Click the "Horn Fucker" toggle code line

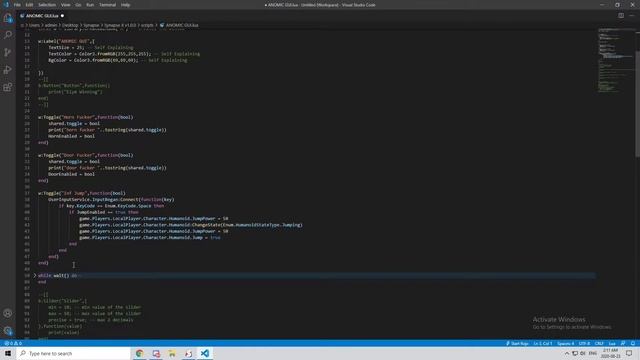(x=86, y=117)
